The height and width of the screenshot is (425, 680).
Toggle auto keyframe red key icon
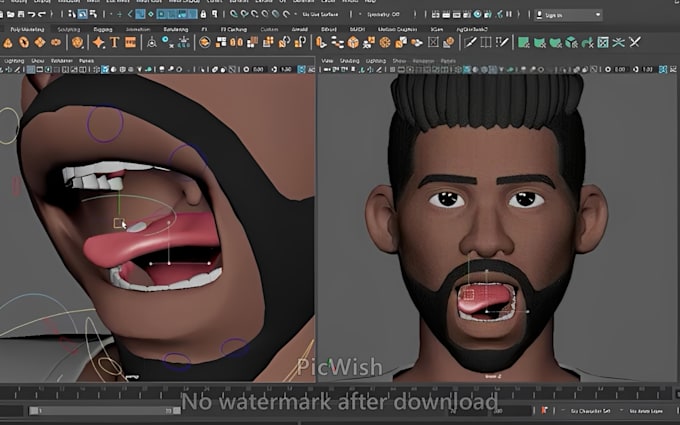tap(544, 410)
